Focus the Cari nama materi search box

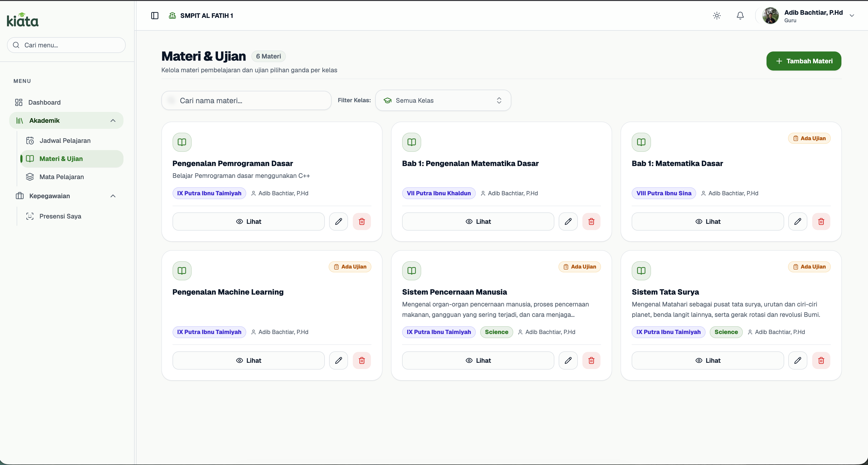click(246, 100)
